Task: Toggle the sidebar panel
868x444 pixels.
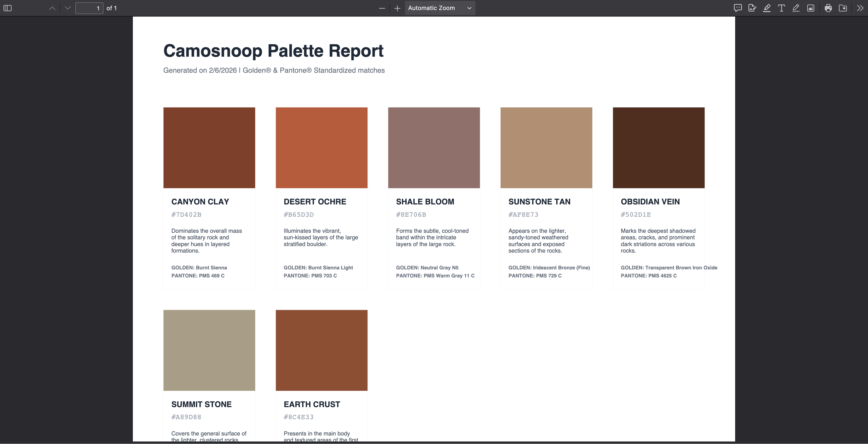Action: (8, 8)
